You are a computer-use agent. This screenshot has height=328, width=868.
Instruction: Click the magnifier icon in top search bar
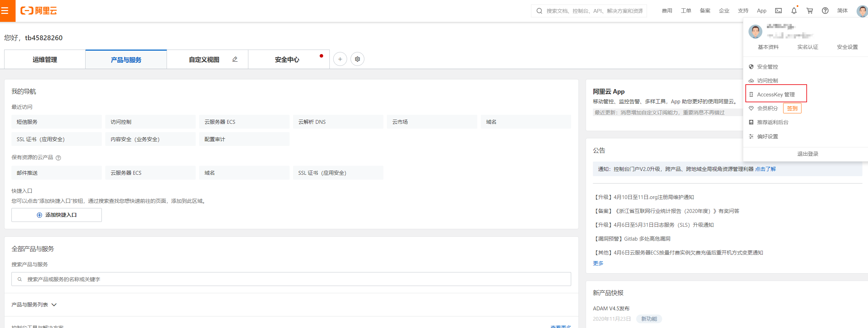click(539, 11)
